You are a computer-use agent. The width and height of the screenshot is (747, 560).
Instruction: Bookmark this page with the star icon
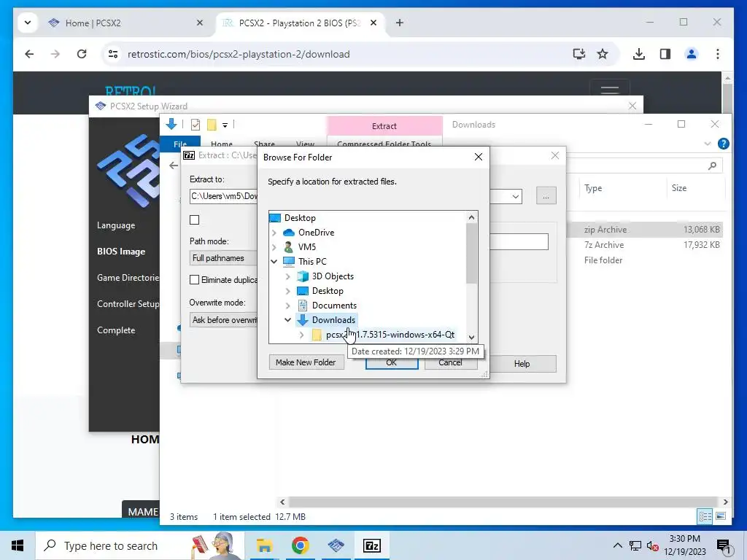pyautogui.click(x=603, y=54)
